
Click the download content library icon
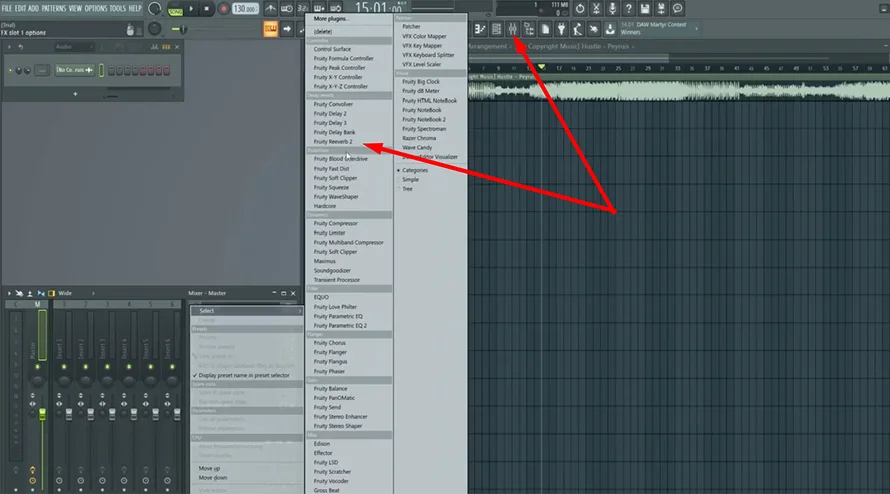610,29
